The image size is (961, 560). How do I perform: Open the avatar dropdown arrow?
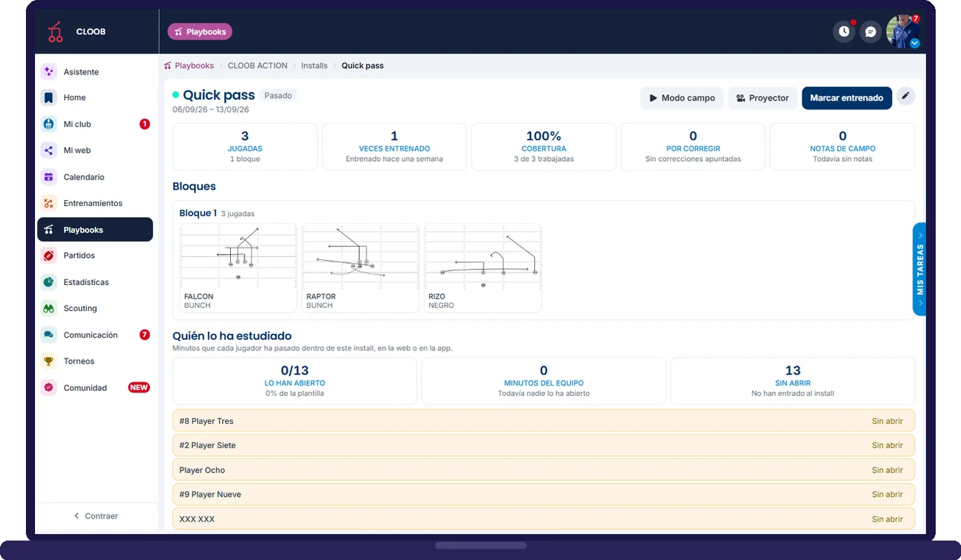(915, 43)
